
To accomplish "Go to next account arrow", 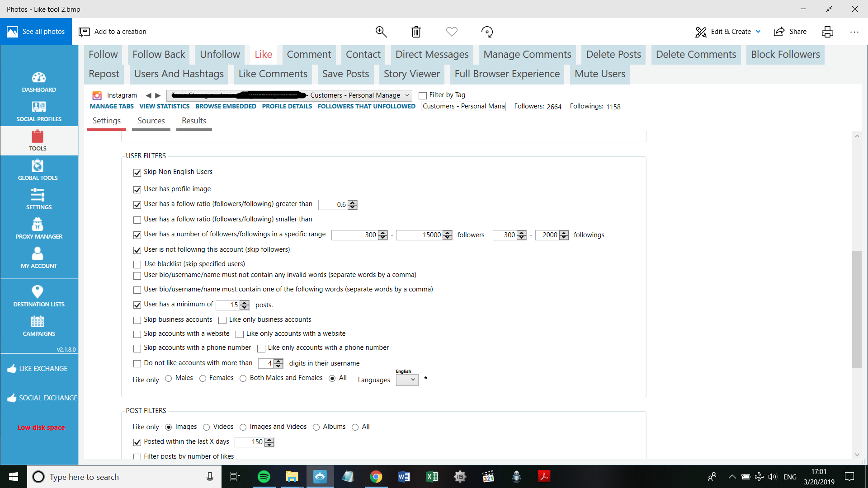I will pos(158,95).
